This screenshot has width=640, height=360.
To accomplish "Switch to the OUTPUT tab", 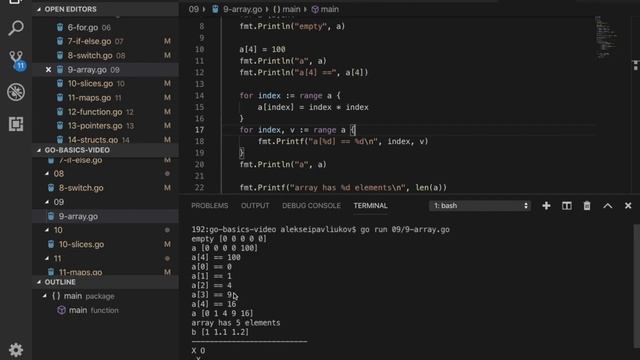I will pos(255,206).
